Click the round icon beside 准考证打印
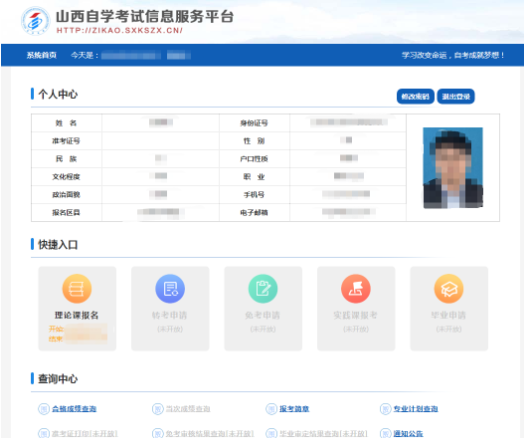 tap(44, 433)
